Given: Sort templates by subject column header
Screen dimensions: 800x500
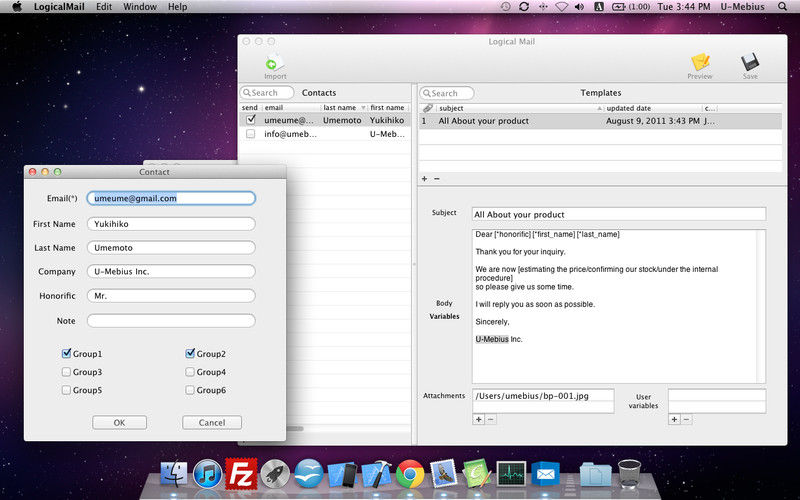Looking at the screenshot, I should point(518,108).
